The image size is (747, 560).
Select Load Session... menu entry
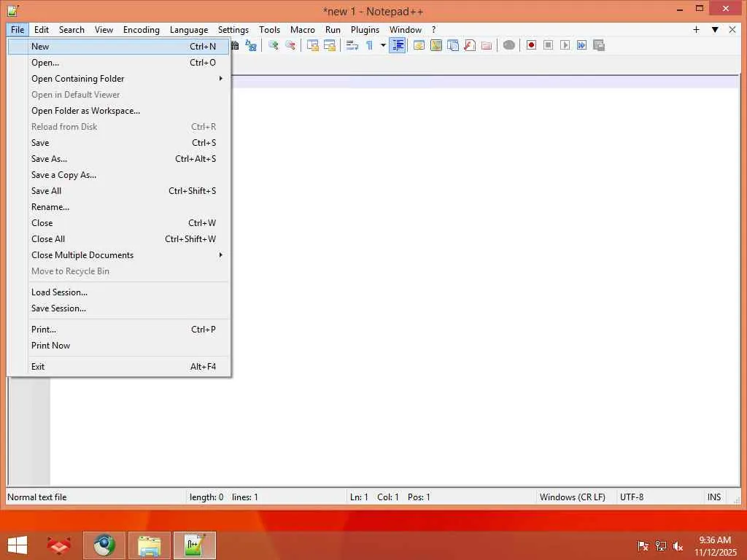pyautogui.click(x=119, y=292)
